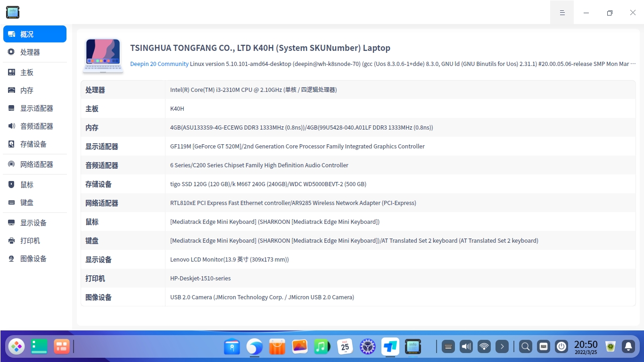Click the laptop illustration thumbnail

103,56
